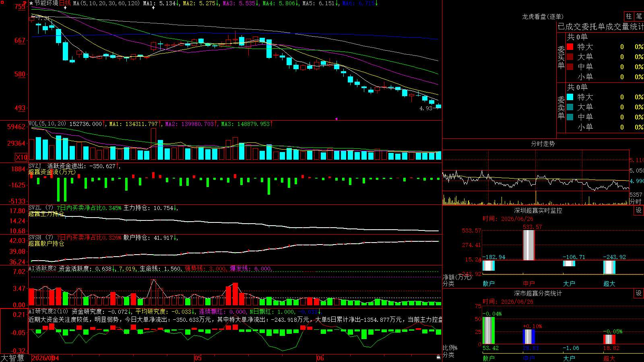Click the magenta arrow marker under the candlestick chart

click(x=336, y=119)
